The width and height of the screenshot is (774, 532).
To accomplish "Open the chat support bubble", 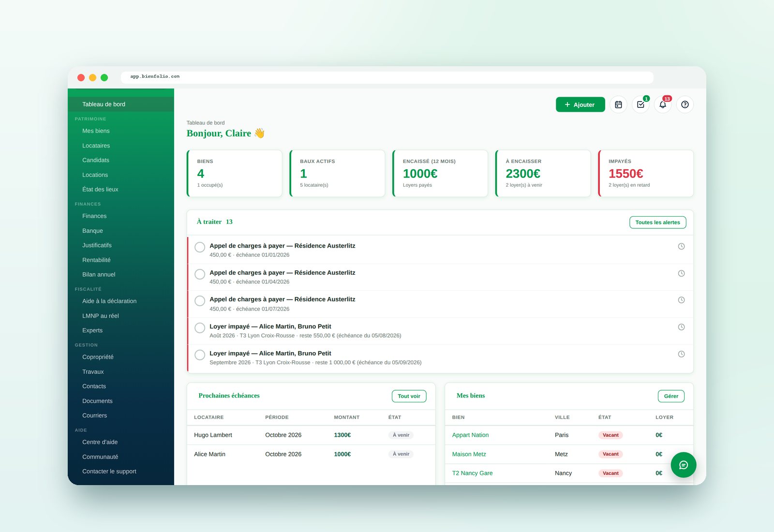I will tap(684, 465).
